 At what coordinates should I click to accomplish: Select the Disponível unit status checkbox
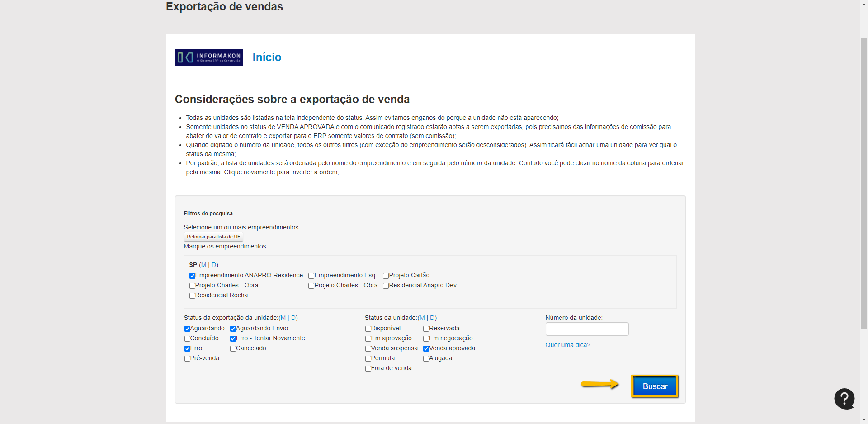click(x=368, y=329)
